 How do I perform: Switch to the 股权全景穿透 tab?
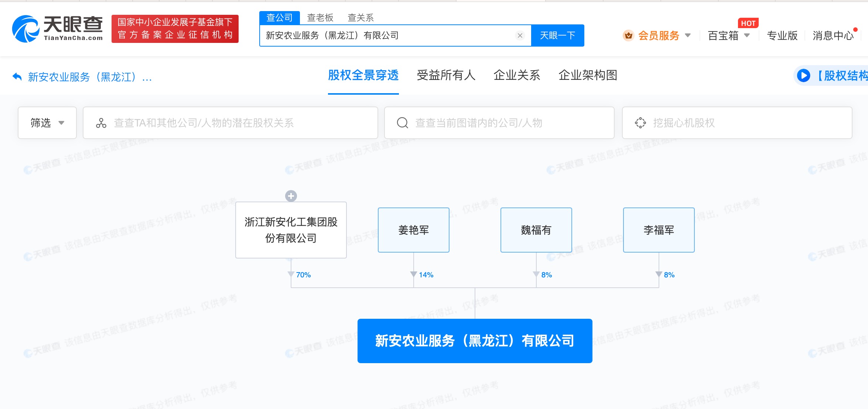tap(363, 75)
